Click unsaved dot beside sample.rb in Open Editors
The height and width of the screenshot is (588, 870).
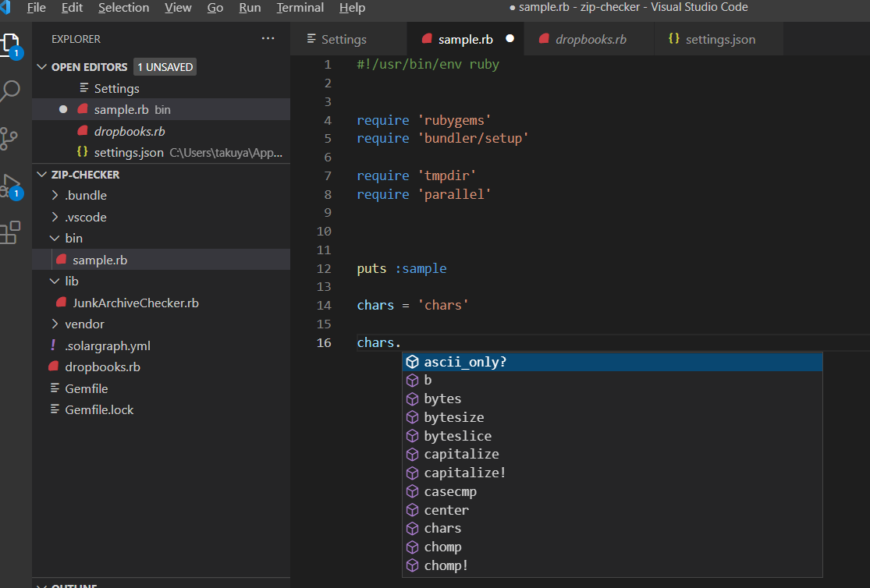tap(63, 109)
